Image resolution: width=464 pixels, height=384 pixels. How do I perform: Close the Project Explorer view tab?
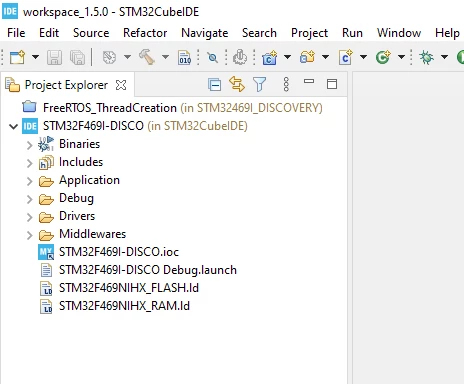coord(121,85)
